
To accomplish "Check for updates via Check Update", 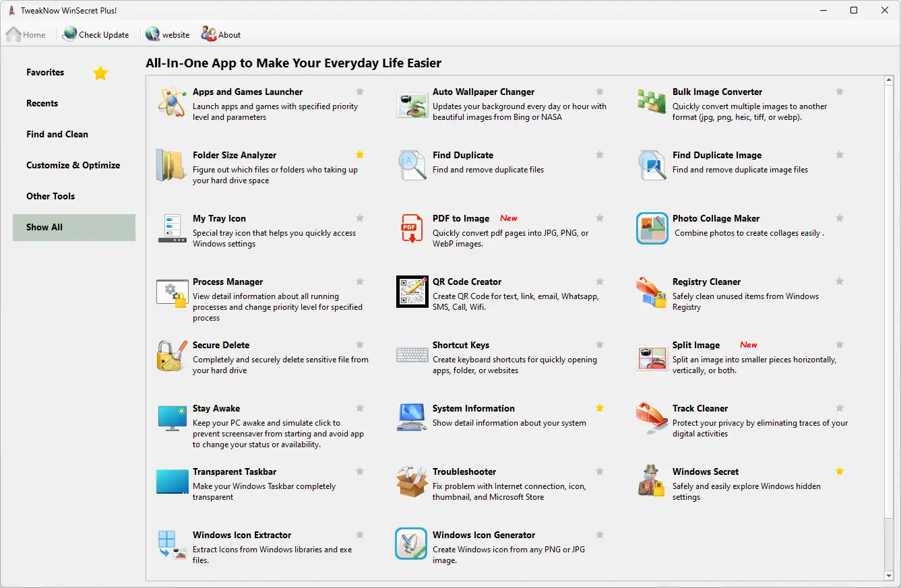I will (96, 34).
